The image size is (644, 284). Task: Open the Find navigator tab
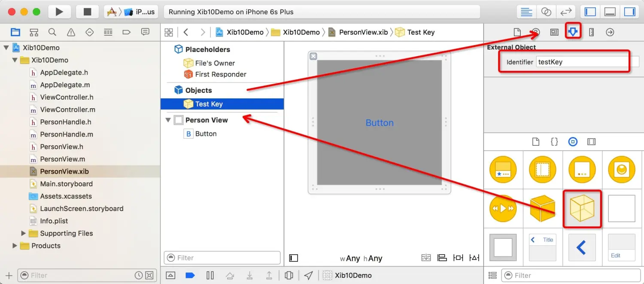(x=52, y=32)
